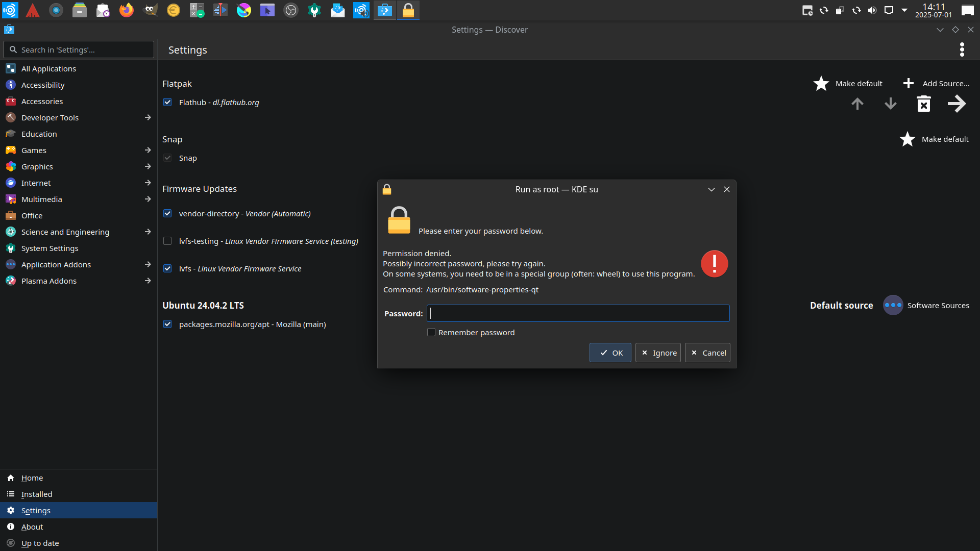Open the Installed page
This screenshot has width=980, height=551.
click(37, 494)
